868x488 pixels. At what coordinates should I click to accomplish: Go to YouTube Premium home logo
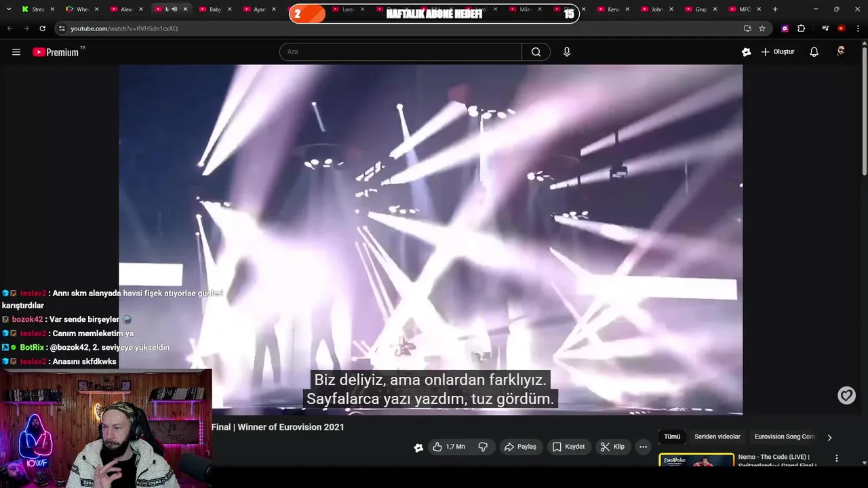click(56, 52)
